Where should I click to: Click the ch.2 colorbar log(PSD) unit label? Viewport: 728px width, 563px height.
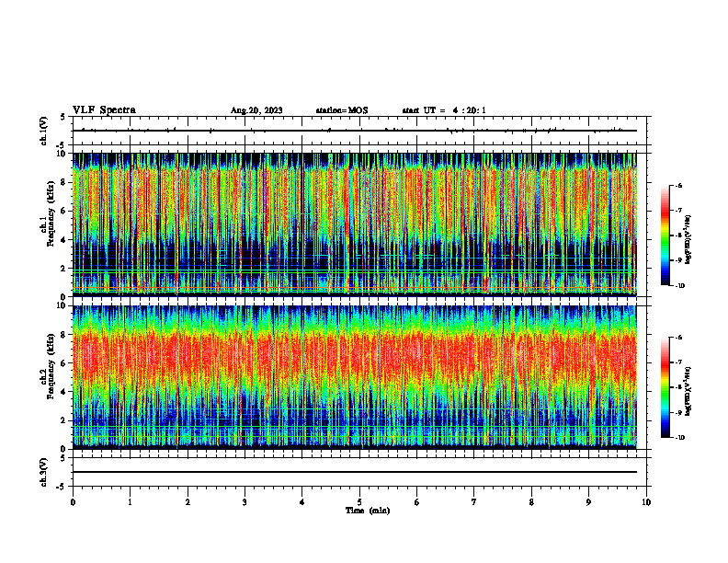[x=688, y=391]
